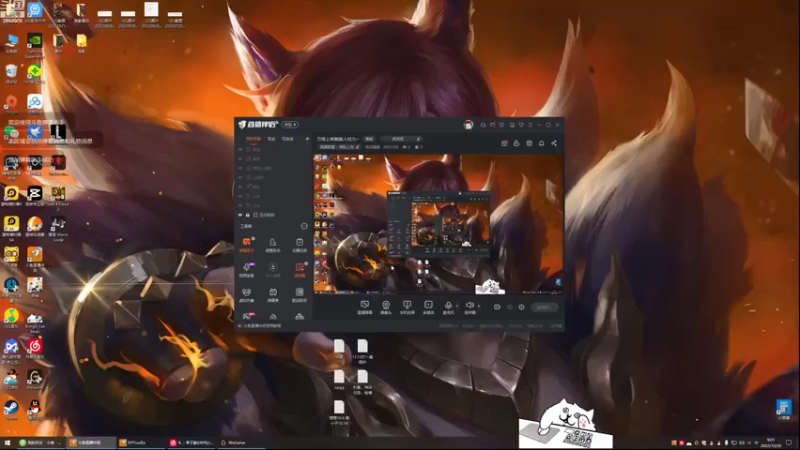The height and width of the screenshot is (450, 800).
Task: Open the Windows Start button
Action: 7,442
